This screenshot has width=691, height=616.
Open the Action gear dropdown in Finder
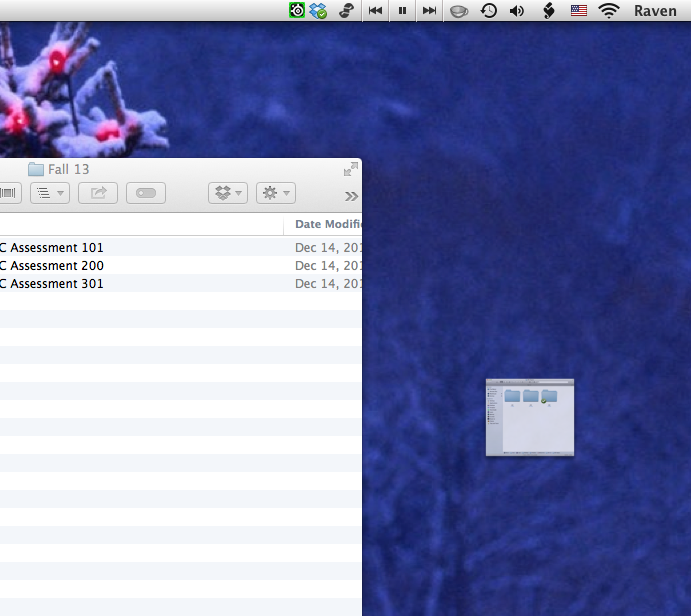click(x=276, y=193)
